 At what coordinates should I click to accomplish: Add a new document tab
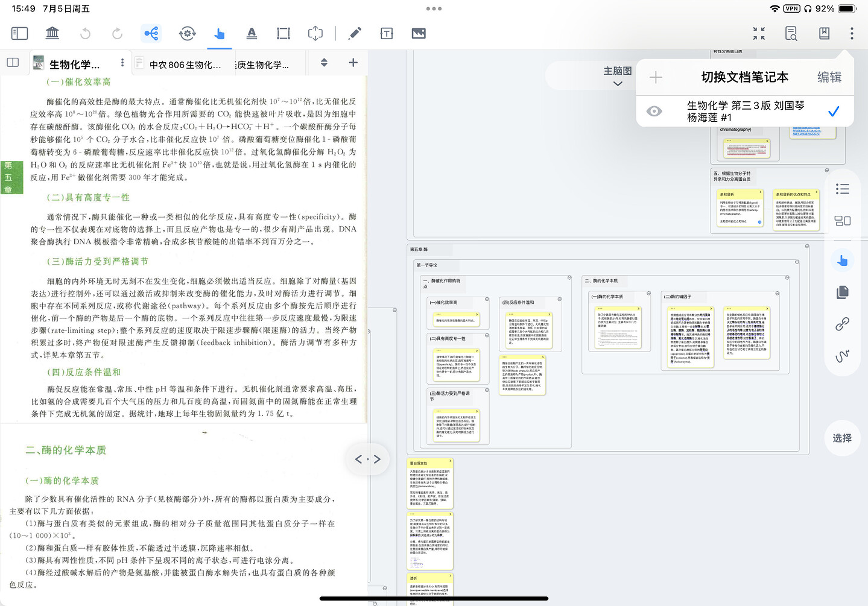click(x=353, y=62)
